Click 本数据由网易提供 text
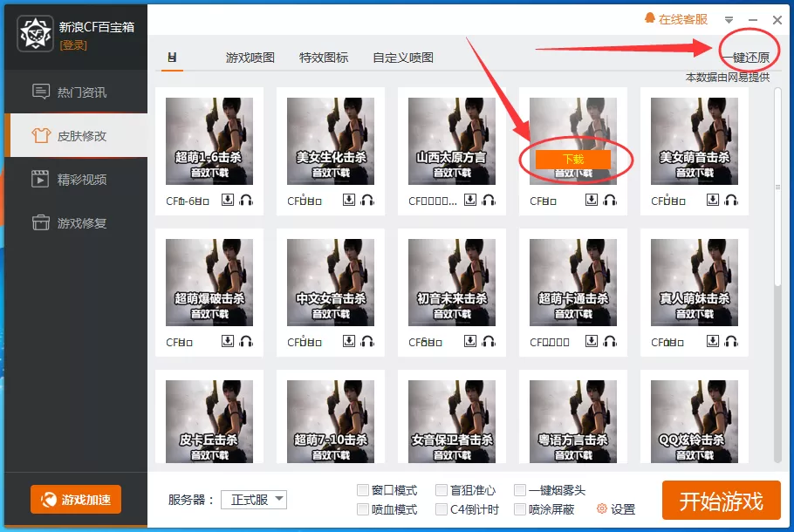794x532 pixels. (x=727, y=77)
